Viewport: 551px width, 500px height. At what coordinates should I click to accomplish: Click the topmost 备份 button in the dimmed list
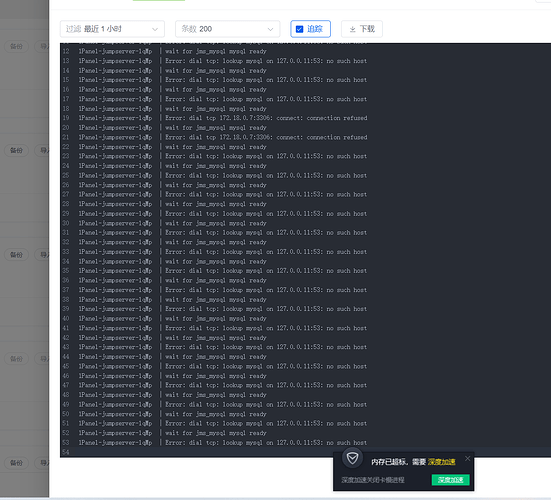coord(16,46)
